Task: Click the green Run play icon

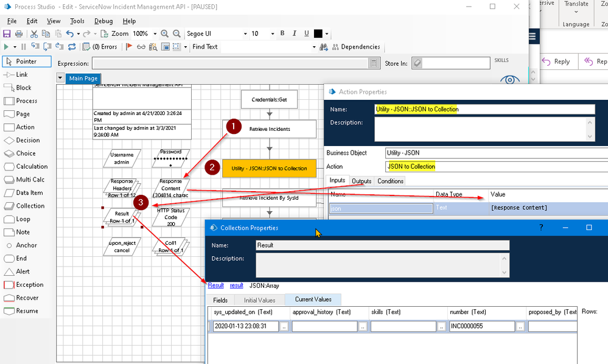Action: tap(7, 47)
